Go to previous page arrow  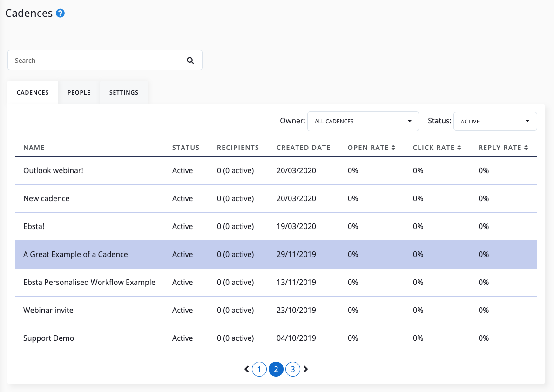tap(247, 369)
